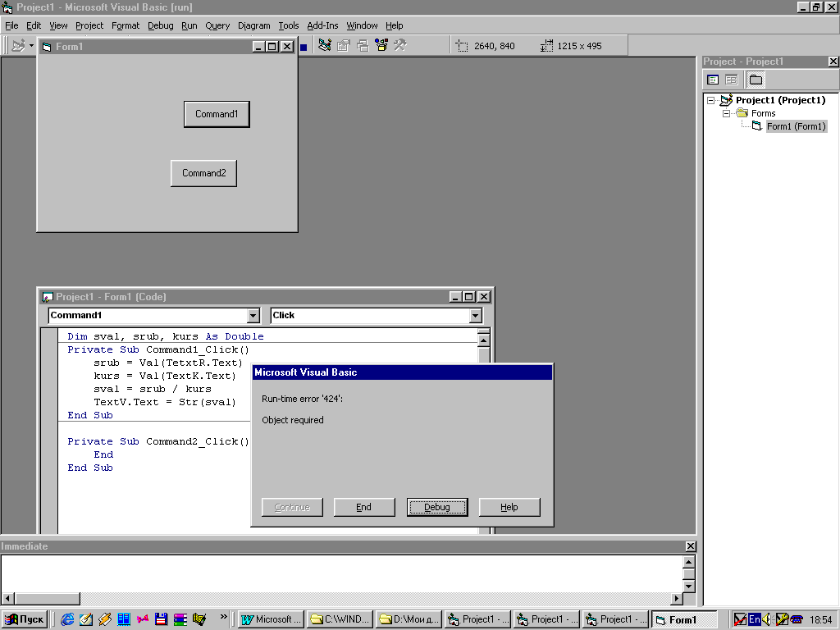Click the pink bow-tie quick launch icon
This screenshot has height=630, width=840.
click(143, 619)
